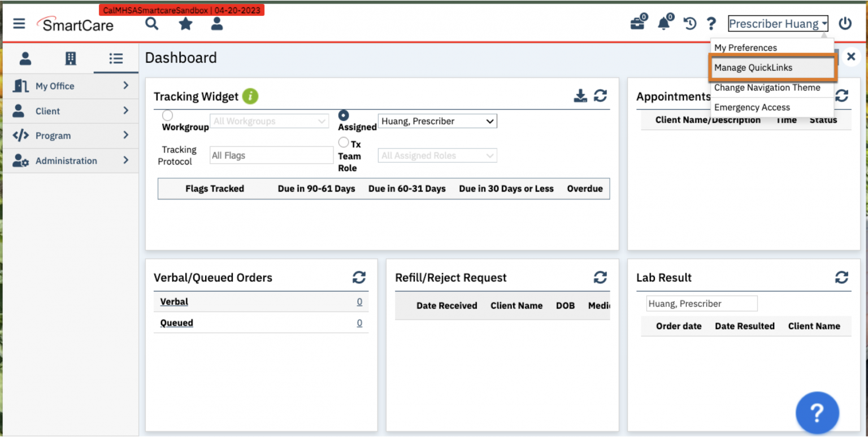The image size is (868, 437).
Task: Click the Verbal count 0 link
Action: click(359, 302)
